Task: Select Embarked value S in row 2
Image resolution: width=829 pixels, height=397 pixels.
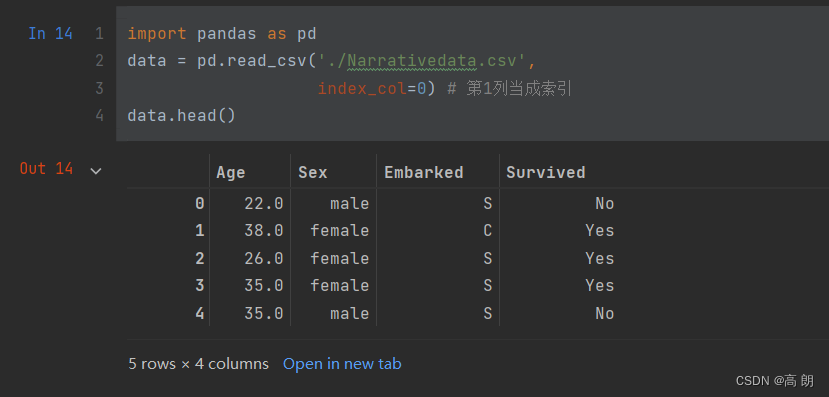Action: 487,258
